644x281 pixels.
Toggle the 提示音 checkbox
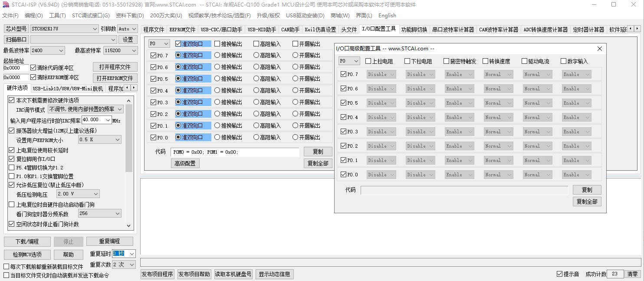(x=560, y=274)
